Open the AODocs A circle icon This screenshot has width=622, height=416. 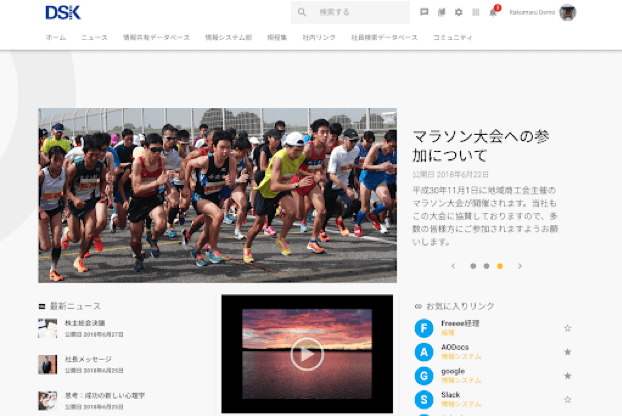point(424,352)
